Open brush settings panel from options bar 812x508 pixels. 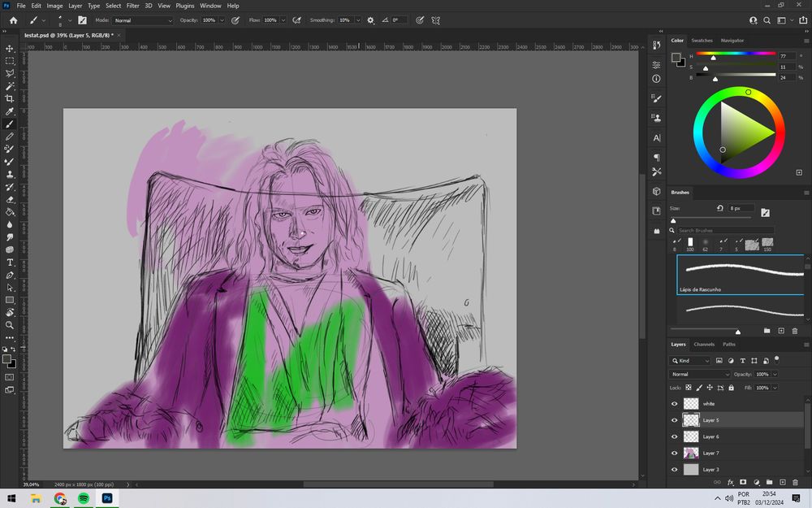point(82,20)
